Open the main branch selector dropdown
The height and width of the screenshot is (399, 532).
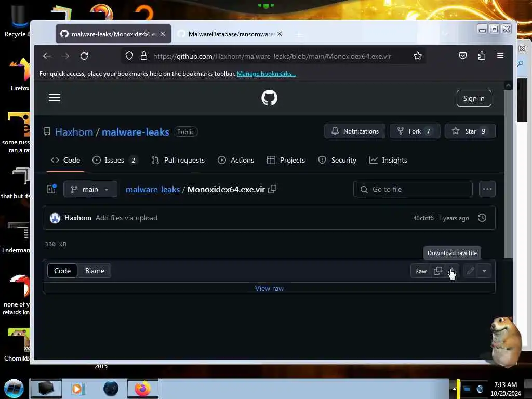[90, 189]
